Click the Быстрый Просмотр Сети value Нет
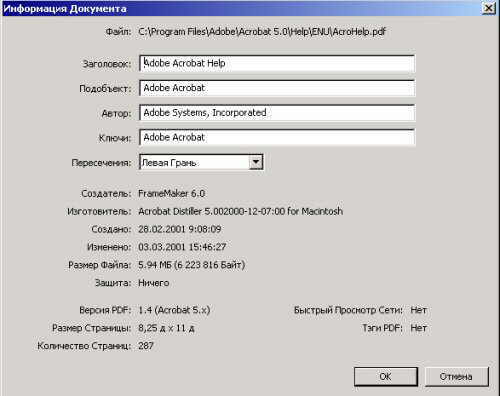Image resolution: width=500 pixels, height=396 pixels. tap(419, 310)
